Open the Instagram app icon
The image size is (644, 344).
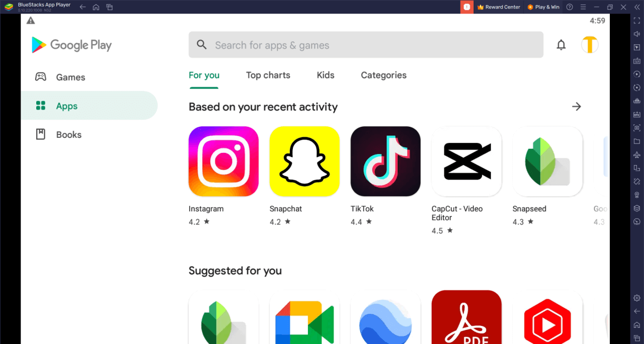(223, 161)
